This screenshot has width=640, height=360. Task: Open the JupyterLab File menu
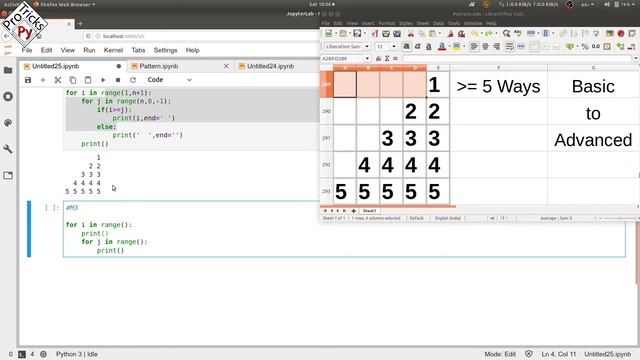[27, 50]
